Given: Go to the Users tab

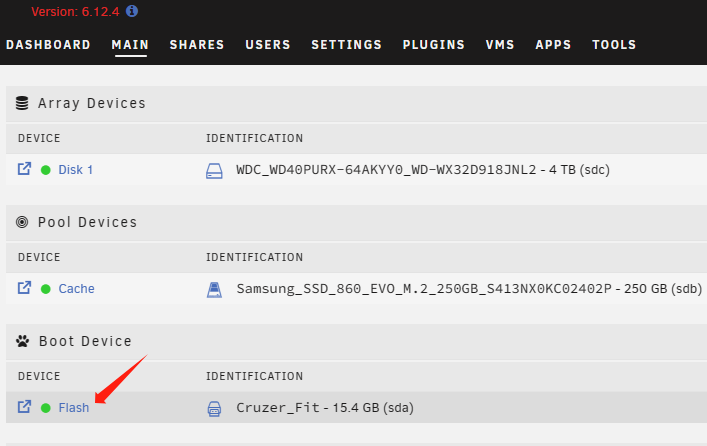Looking at the screenshot, I should coord(268,45).
